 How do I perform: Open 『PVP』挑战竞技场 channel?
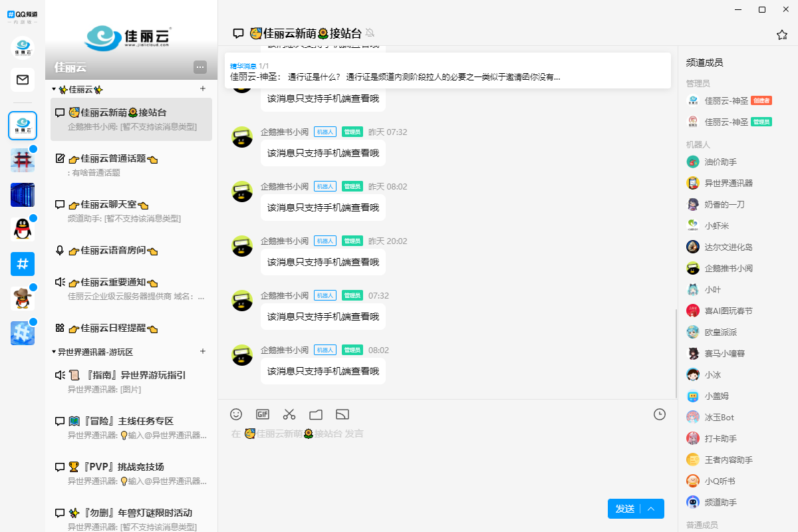131,473
